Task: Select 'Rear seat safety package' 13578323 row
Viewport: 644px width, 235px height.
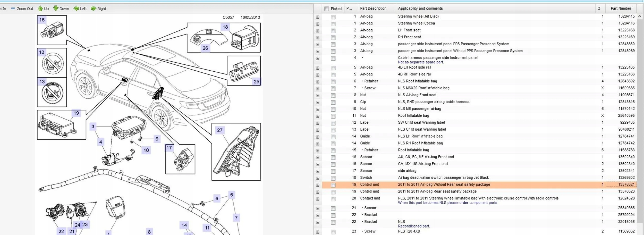Action: pyautogui.click(x=479, y=191)
